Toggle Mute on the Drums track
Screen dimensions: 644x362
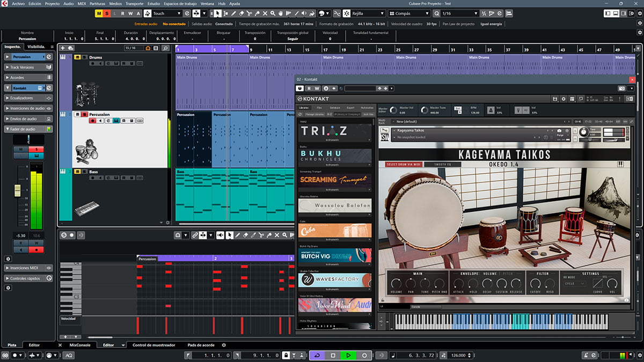click(78, 57)
